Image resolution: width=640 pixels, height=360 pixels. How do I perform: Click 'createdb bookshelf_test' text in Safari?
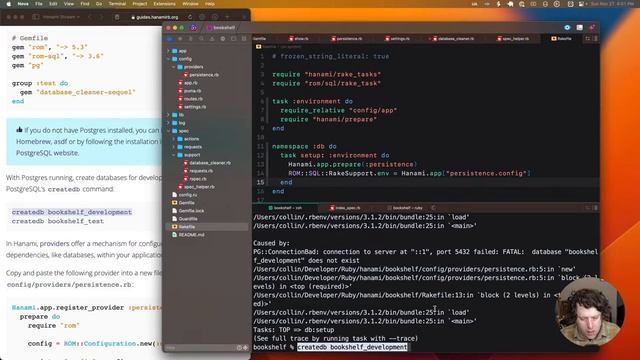[58, 221]
